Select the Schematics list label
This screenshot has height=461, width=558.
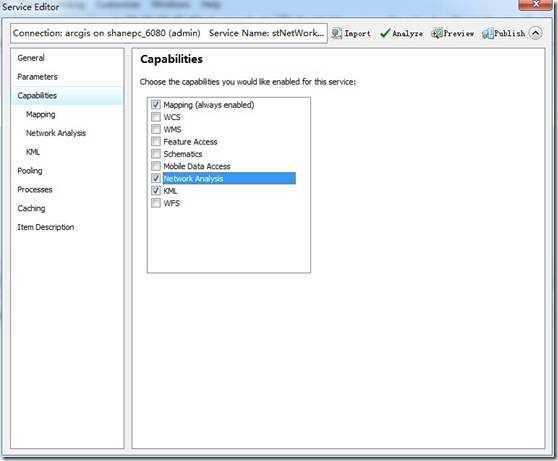pos(183,154)
